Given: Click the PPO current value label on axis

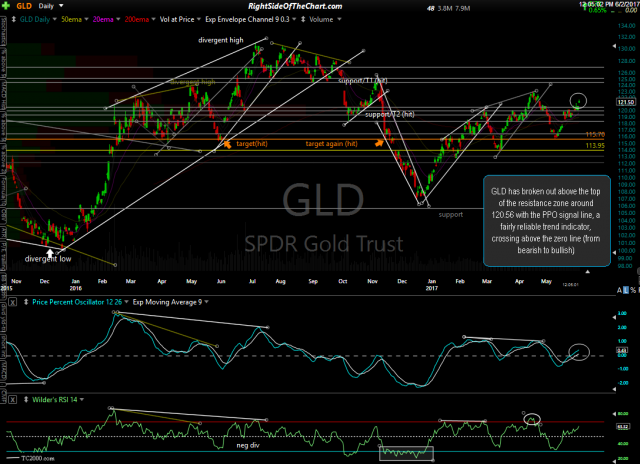Looking at the screenshot, I should [x=622, y=351].
